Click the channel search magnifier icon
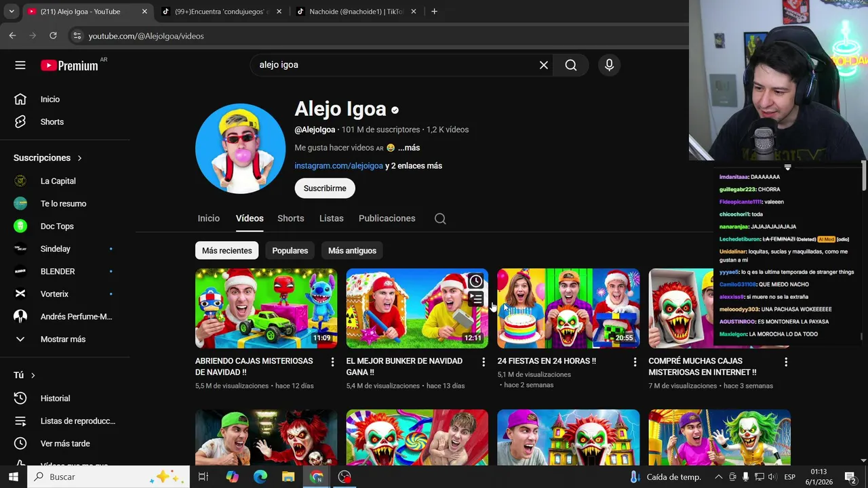868x488 pixels. click(440, 218)
